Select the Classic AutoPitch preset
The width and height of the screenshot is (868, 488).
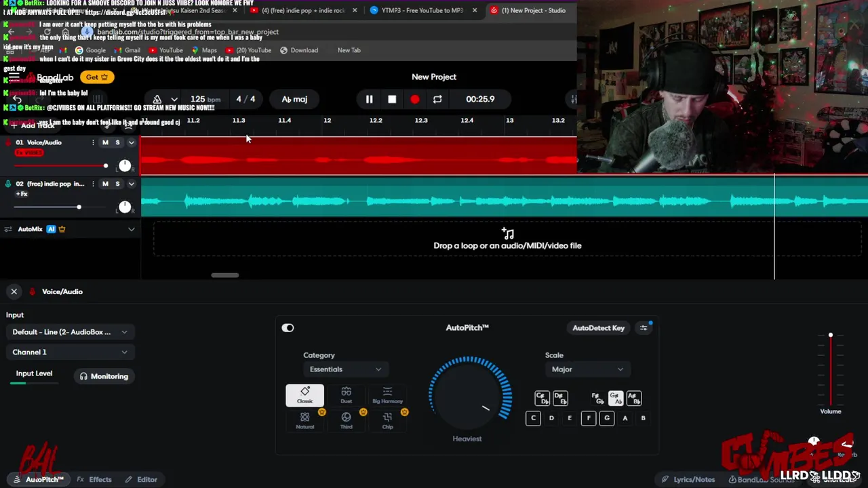(x=304, y=395)
